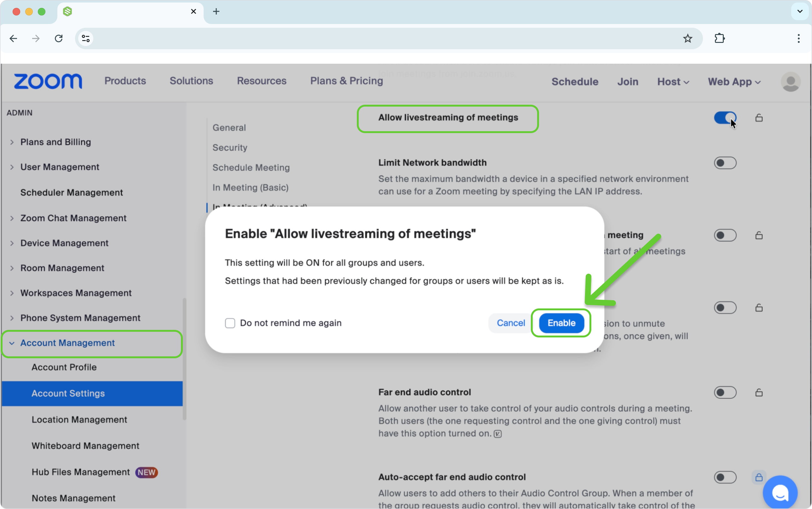Viewport: 812px width, 509px height.
Task: Go back to the previous page
Action: [x=14, y=38]
